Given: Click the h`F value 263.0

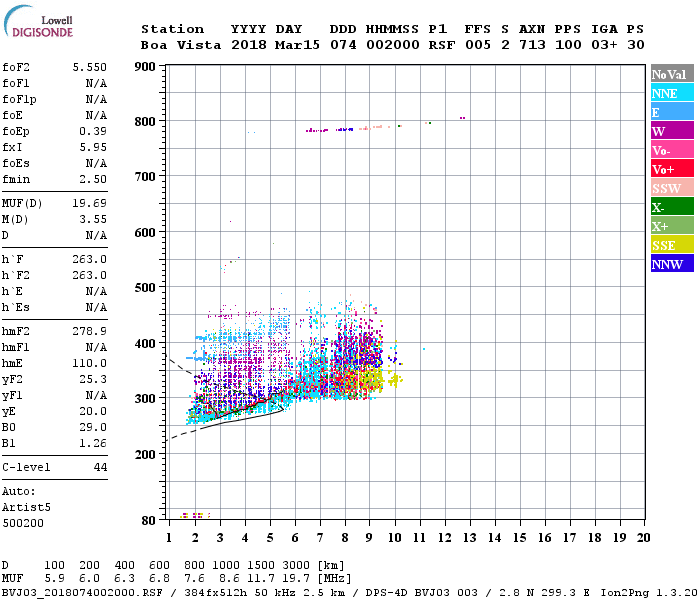Looking at the screenshot, I should coord(90,259).
